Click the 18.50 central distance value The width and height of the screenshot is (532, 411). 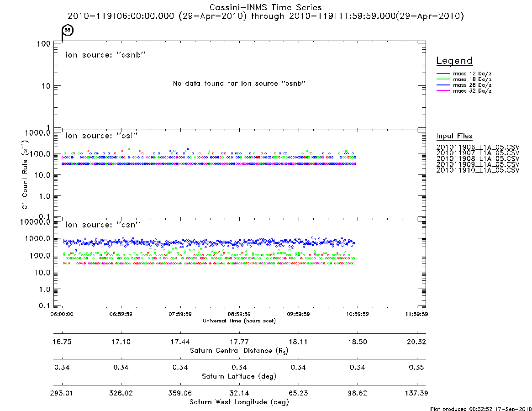tap(357, 342)
